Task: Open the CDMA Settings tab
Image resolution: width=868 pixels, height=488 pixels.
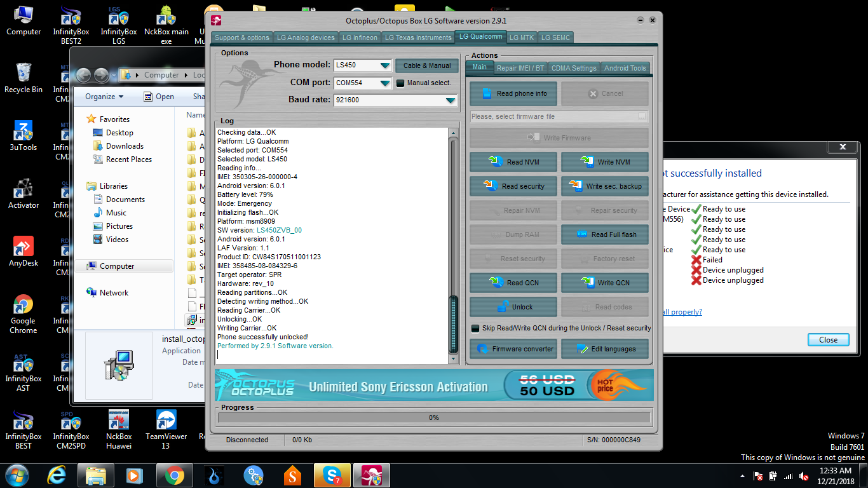Action: coord(574,68)
